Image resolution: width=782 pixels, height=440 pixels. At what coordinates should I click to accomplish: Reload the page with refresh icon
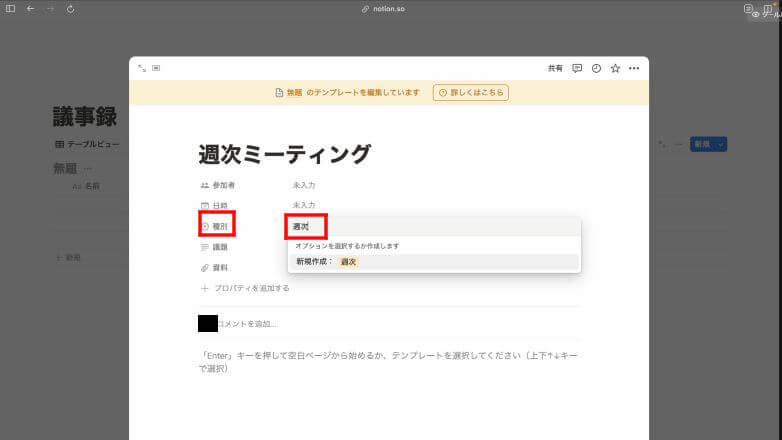[70, 9]
